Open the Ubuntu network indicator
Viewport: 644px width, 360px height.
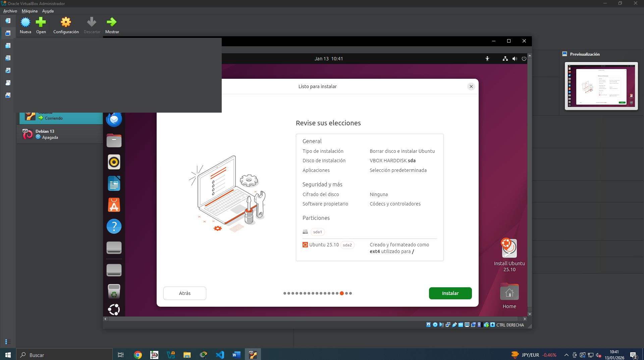coord(505,59)
